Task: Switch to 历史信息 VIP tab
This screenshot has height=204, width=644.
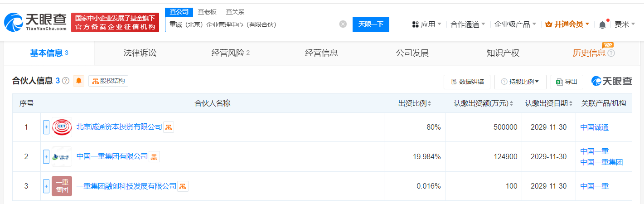Action: pyautogui.click(x=589, y=53)
